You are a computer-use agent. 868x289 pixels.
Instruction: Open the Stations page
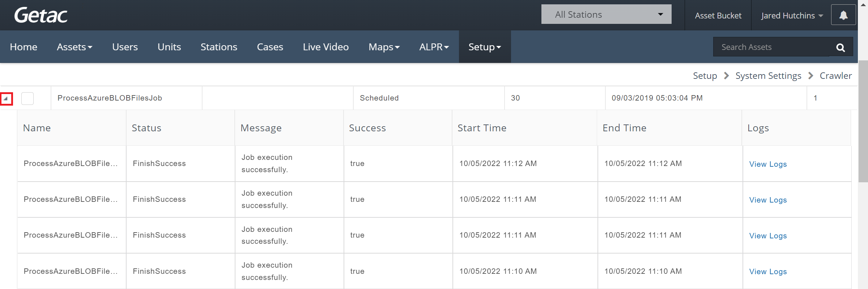coord(219,47)
